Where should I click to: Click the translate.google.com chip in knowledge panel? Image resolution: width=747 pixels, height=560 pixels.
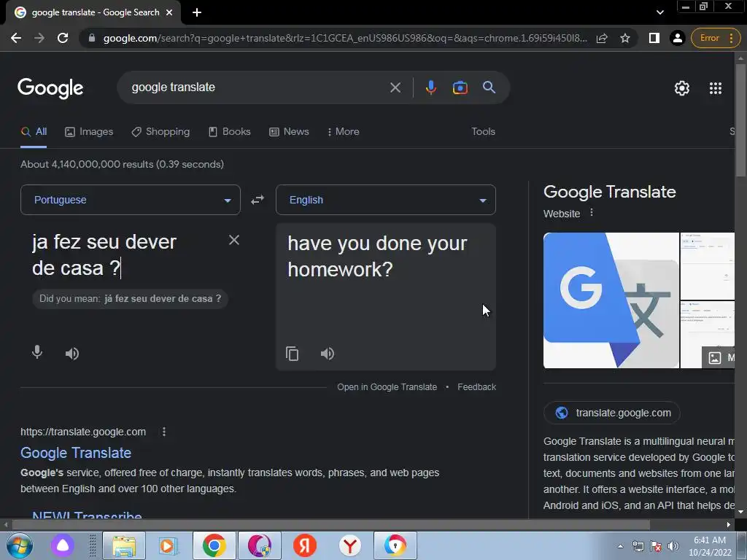[x=612, y=413]
